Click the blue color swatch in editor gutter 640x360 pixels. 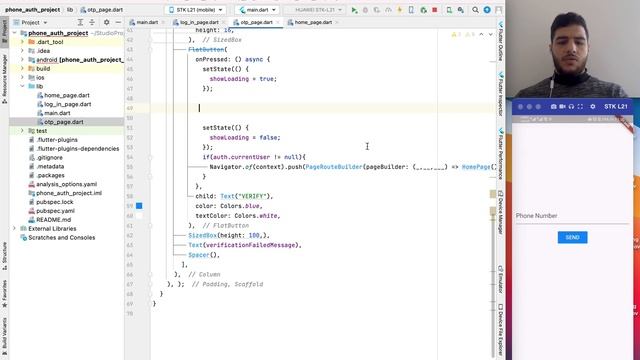tap(139, 206)
